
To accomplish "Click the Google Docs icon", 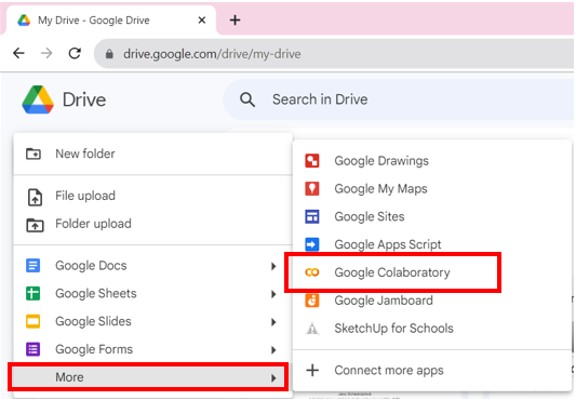I will click(33, 265).
